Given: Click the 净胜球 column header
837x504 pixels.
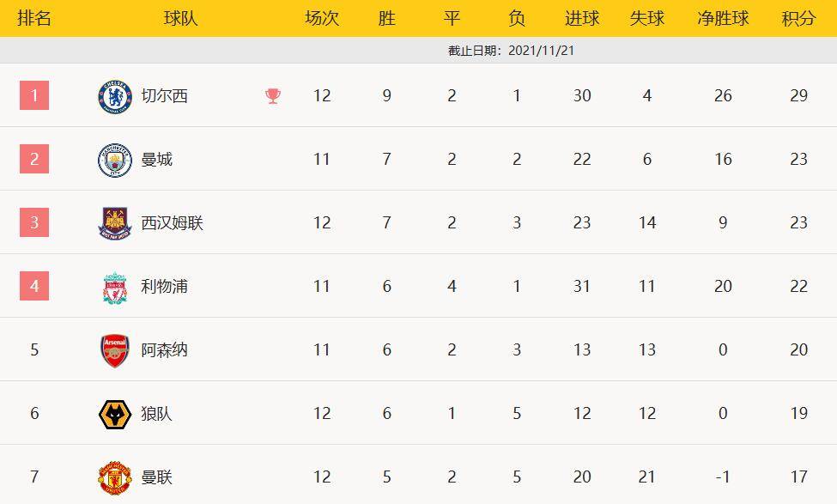Looking at the screenshot, I should point(723,18).
